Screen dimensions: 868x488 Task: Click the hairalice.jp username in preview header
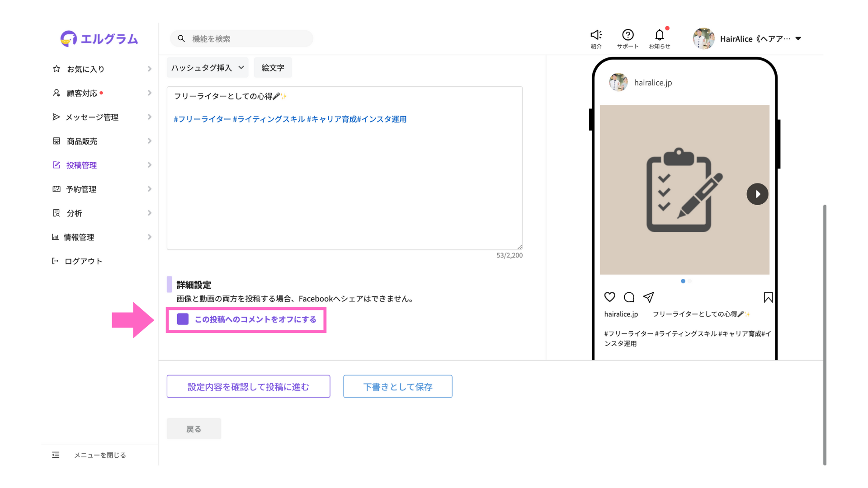[653, 83]
